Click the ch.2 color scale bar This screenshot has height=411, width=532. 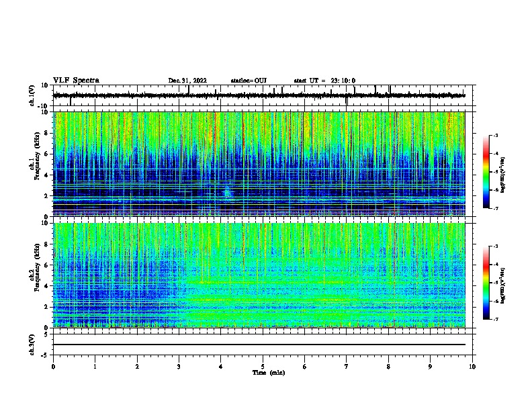pos(486,283)
